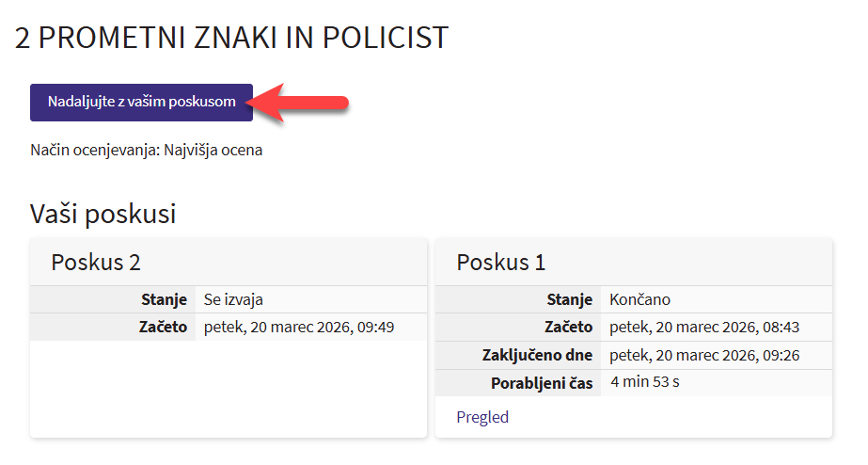Click the 09:49 start date in Poskus 2
The width and height of the screenshot is (868, 465).
click(299, 328)
